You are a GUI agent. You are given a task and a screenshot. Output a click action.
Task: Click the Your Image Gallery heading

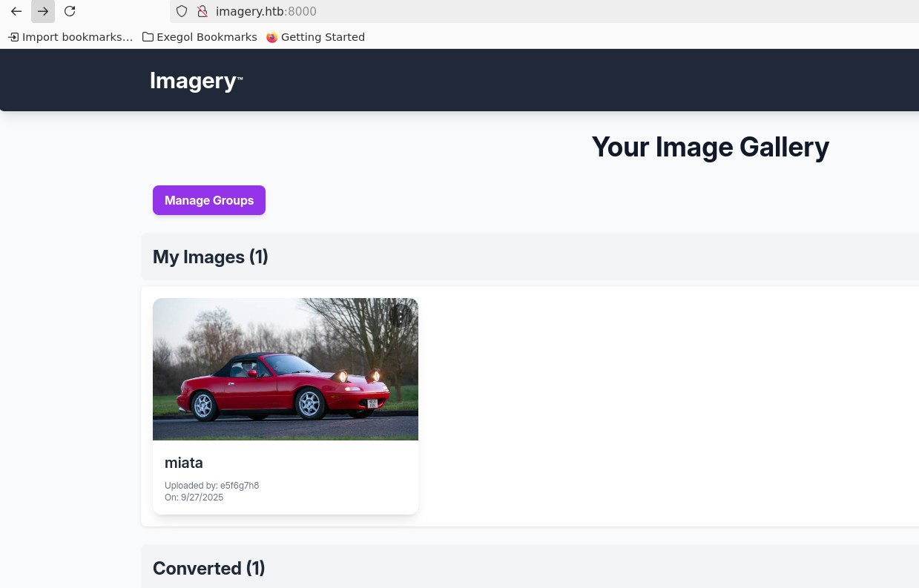(710, 147)
